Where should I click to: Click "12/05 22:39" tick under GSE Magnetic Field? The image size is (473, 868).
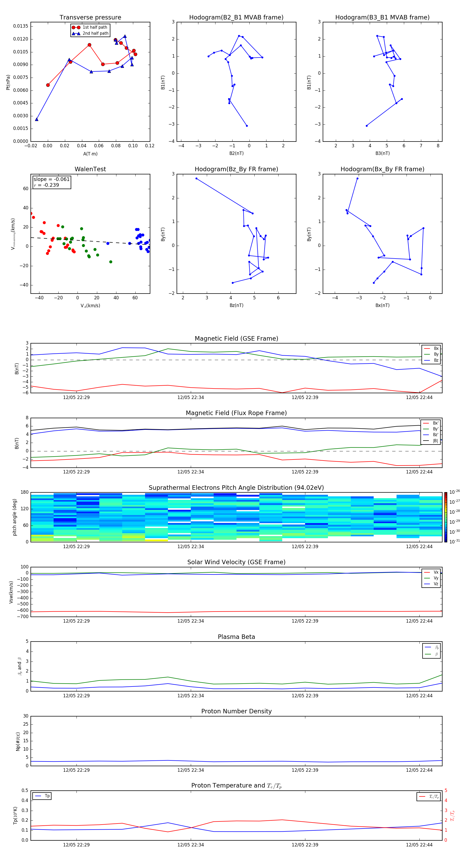[305, 397]
